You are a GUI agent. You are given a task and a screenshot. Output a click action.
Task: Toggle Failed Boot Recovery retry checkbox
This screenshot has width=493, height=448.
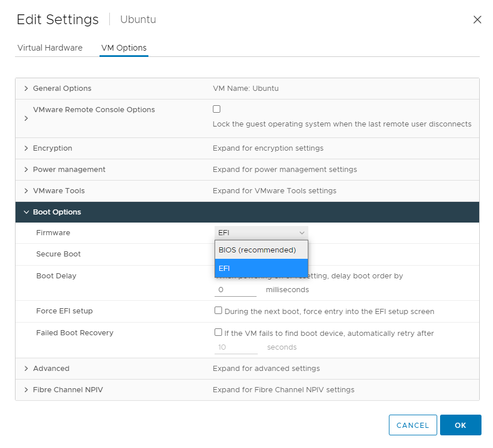219,332
